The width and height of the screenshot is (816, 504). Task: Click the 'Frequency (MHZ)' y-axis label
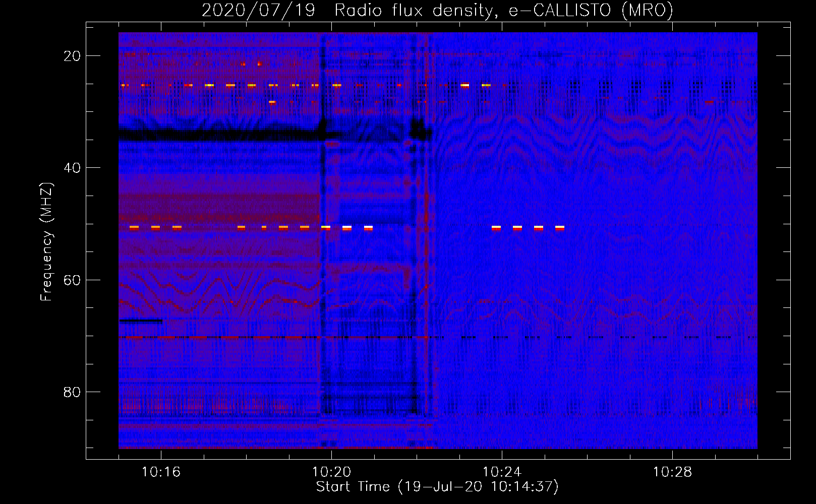pyautogui.click(x=46, y=241)
